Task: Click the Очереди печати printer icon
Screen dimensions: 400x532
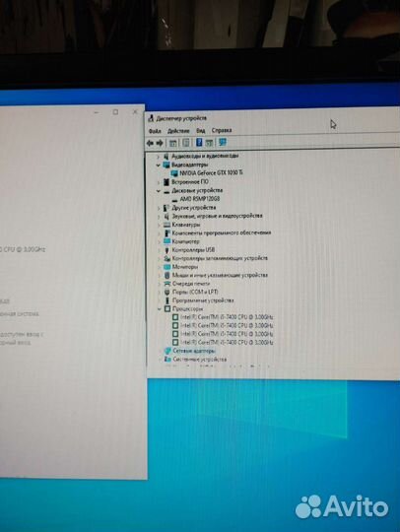Action: coord(167,284)
